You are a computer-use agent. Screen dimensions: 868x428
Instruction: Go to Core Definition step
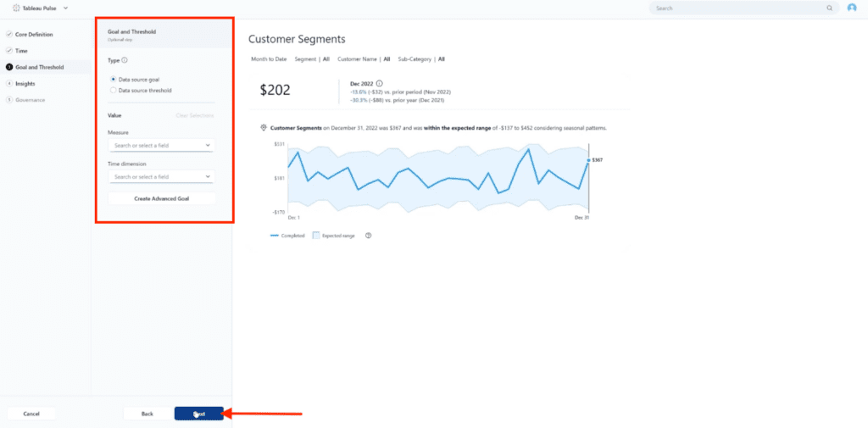[x=34, y=35]
